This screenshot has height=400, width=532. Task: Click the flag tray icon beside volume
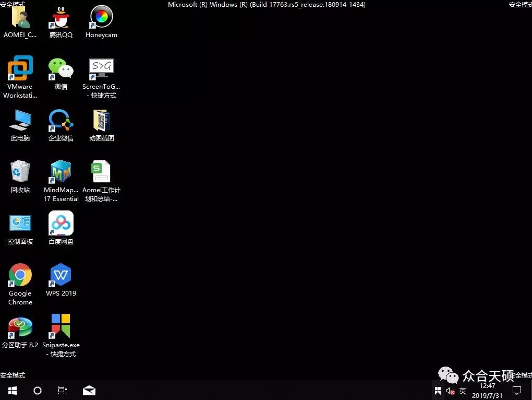pyautogui.click(x=438, y=391)
